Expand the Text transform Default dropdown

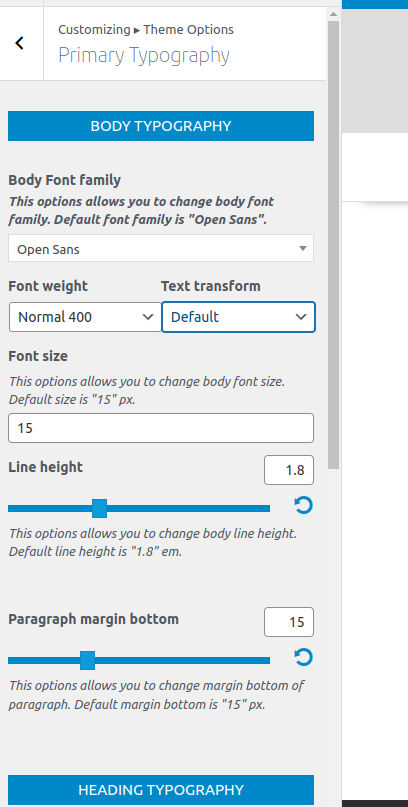click(238, 317)
